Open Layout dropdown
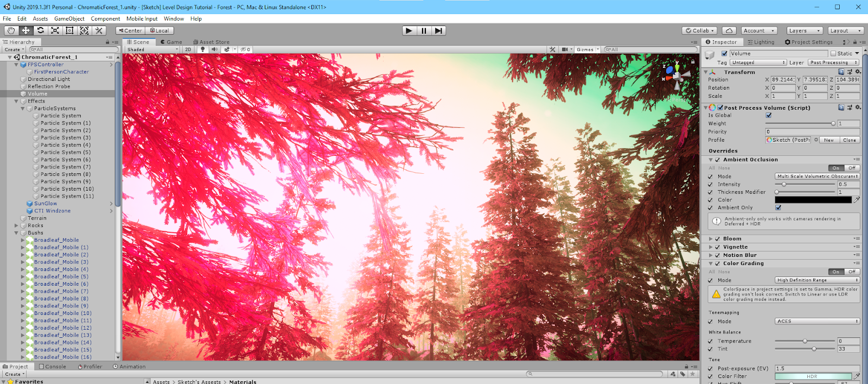Viewport: 868px width, 384px height. click(x=845, y=30)
